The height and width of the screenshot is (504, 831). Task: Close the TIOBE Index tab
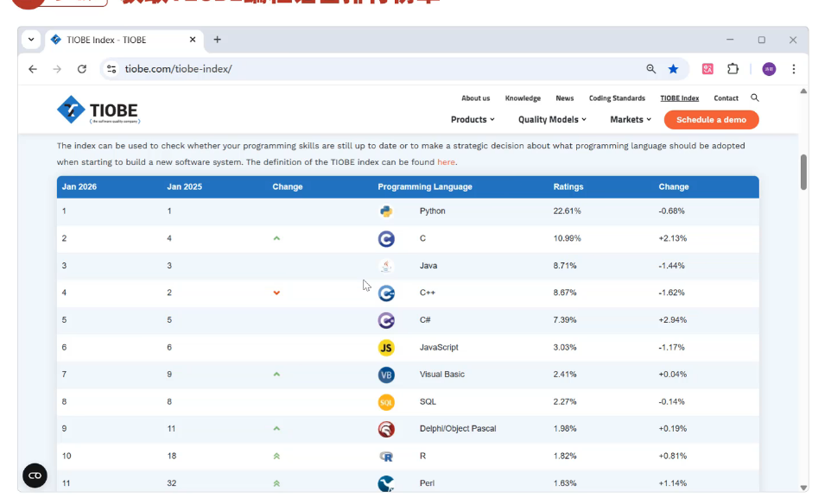(193, 40)
